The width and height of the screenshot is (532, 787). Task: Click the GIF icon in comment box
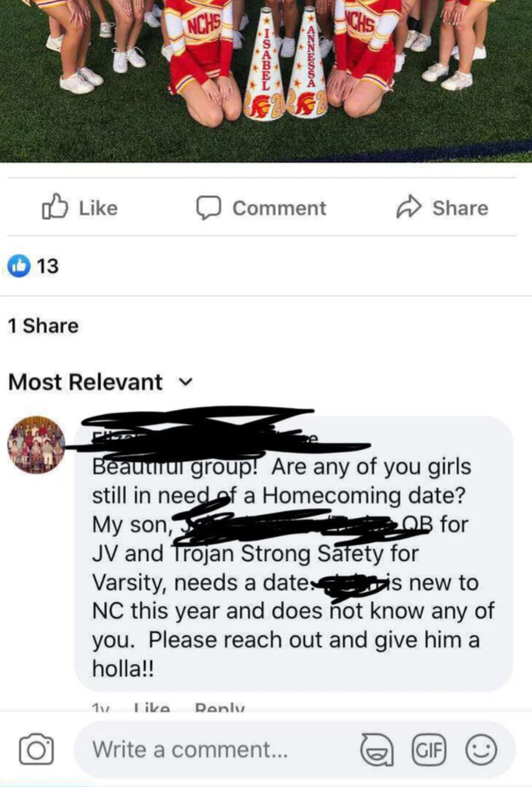click(x=428, y=750)
